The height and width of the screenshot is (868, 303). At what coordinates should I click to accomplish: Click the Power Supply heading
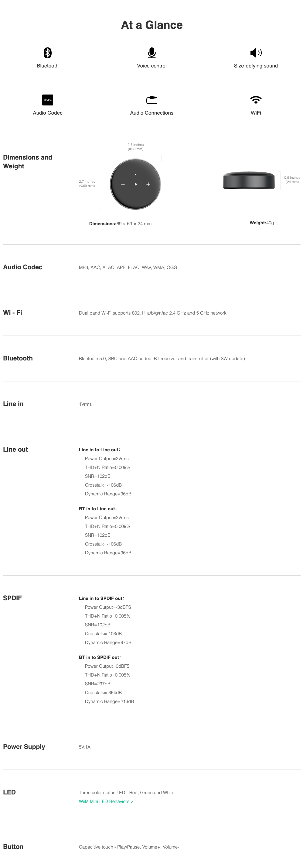[x=24, y=747]
